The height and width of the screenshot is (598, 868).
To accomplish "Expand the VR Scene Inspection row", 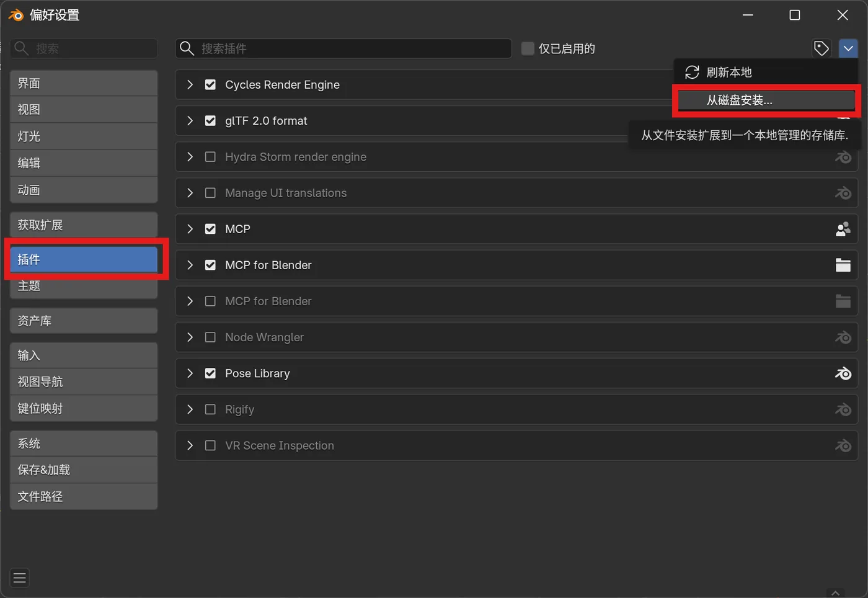I will [x=190, y=445].
